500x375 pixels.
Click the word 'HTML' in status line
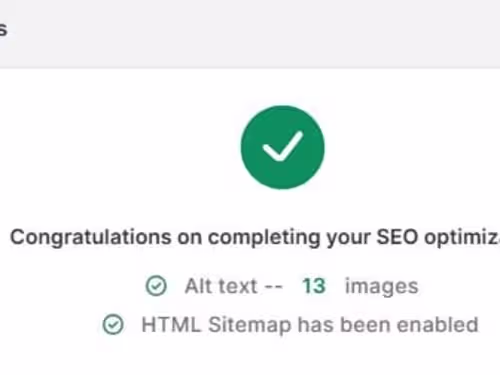click(171, 324)
